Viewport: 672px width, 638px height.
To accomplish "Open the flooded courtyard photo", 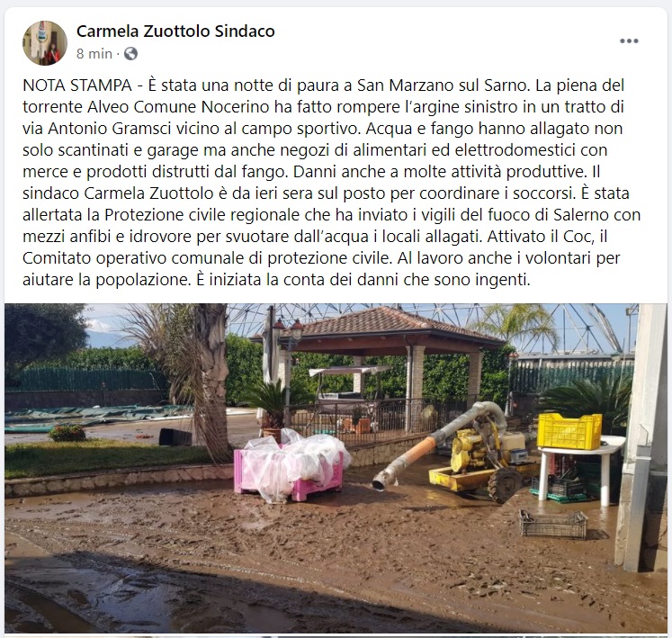I will 336,468.
